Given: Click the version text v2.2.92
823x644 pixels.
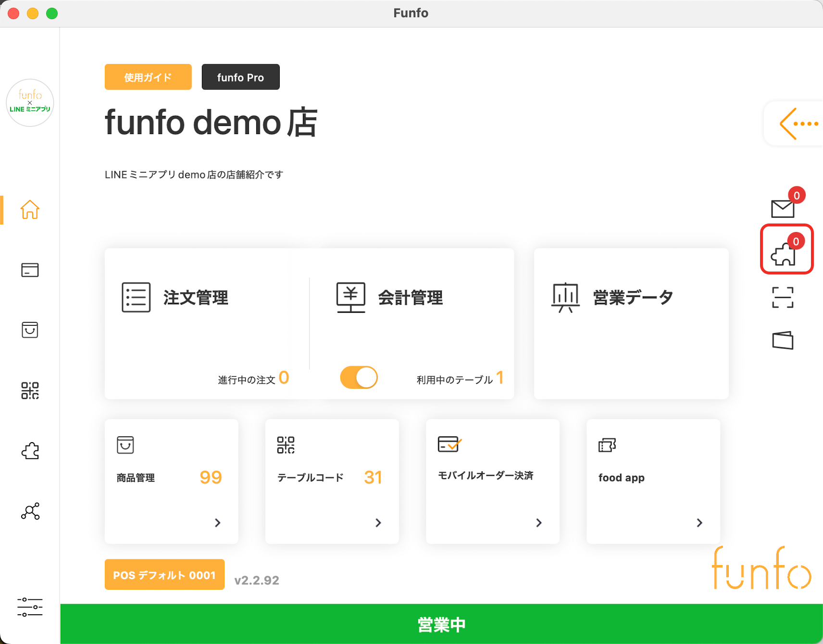Looking at the screenshot, I should point(257,580).
